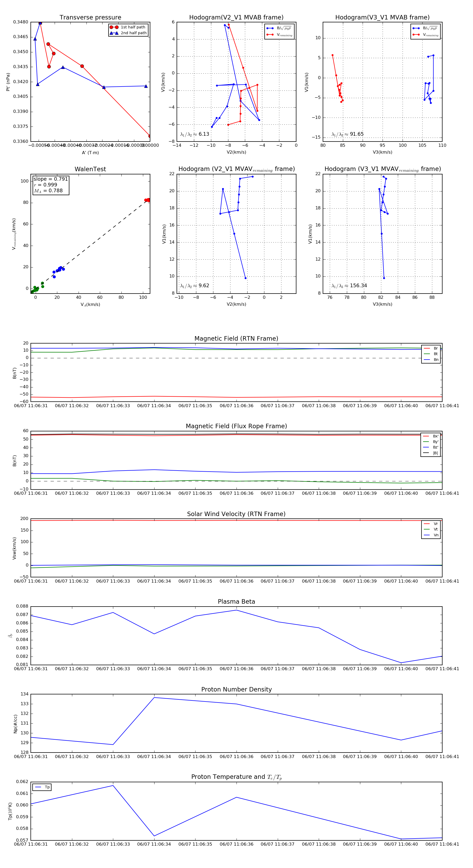Viewport: 473px width, 868px height.
Task: Click the Plasma Beta plot title
Action: tap(236, 602)
